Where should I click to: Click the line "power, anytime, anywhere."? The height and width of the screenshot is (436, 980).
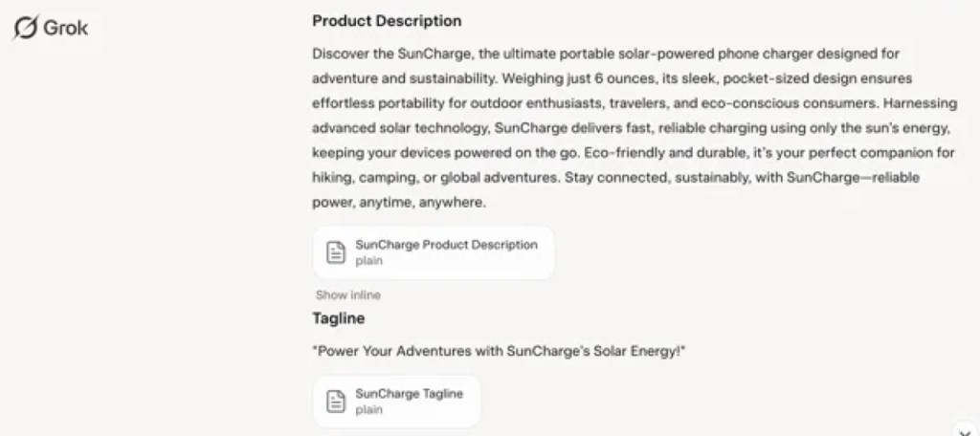click(x=399, y=203)
